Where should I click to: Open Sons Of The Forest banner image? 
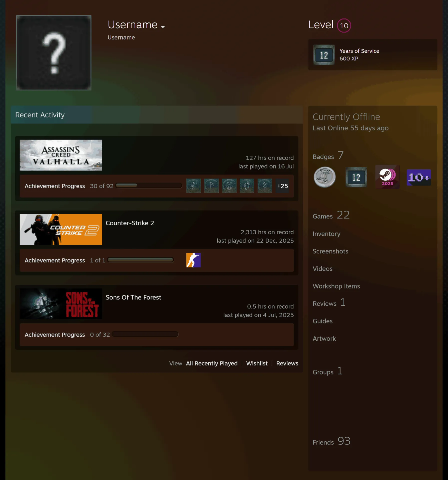click(x=61, y=303)
